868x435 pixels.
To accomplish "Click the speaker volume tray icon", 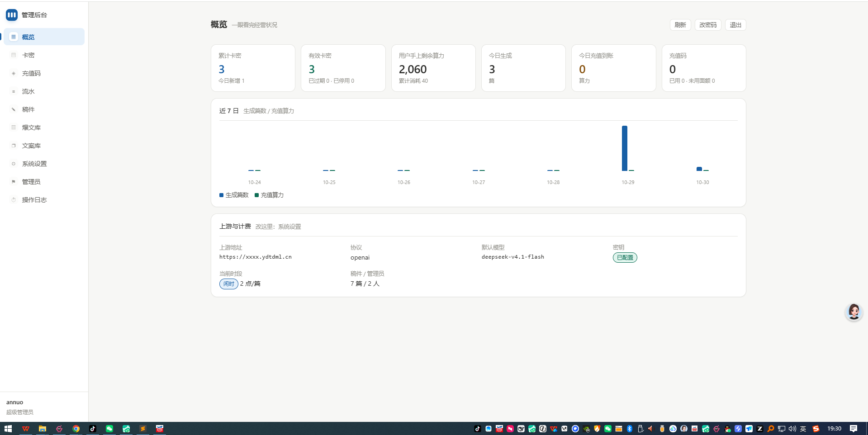I will click(x=792, y=429).
